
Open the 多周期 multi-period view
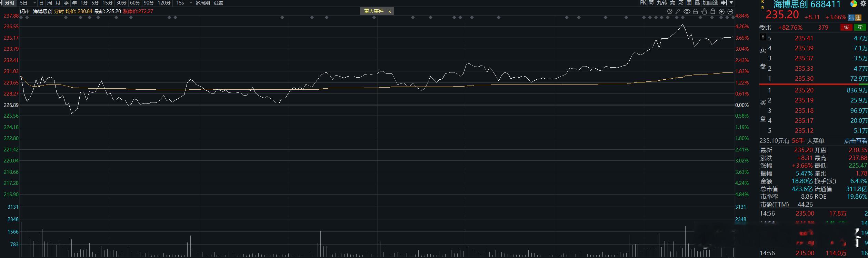(203, 3)
